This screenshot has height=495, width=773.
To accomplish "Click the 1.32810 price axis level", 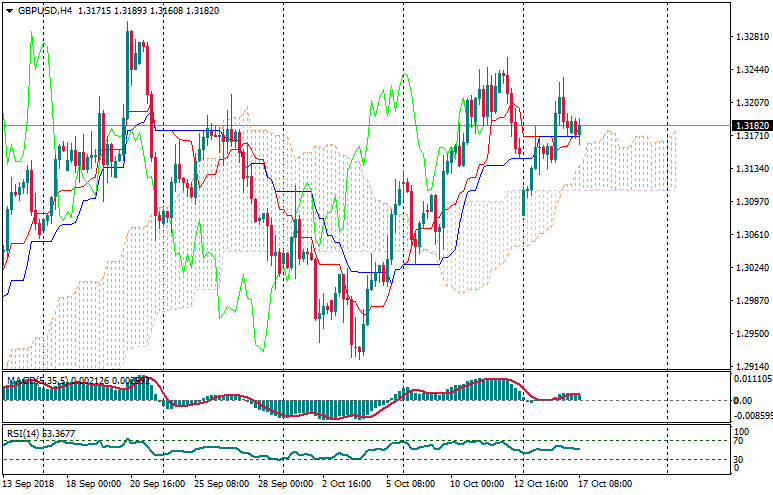I will click(x=750, y=38).
